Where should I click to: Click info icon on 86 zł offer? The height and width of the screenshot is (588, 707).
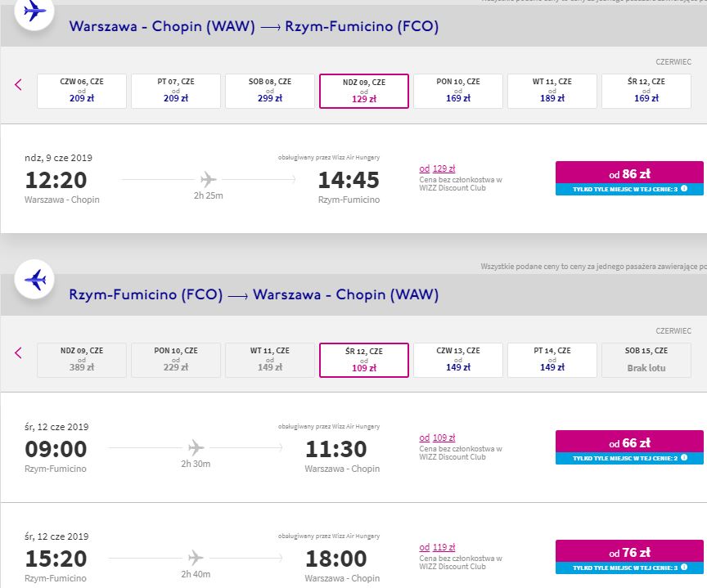pos(684,189)
